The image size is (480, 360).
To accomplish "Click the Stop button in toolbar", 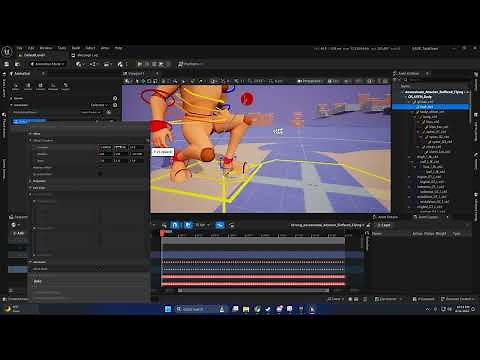I will click(154, 64).
